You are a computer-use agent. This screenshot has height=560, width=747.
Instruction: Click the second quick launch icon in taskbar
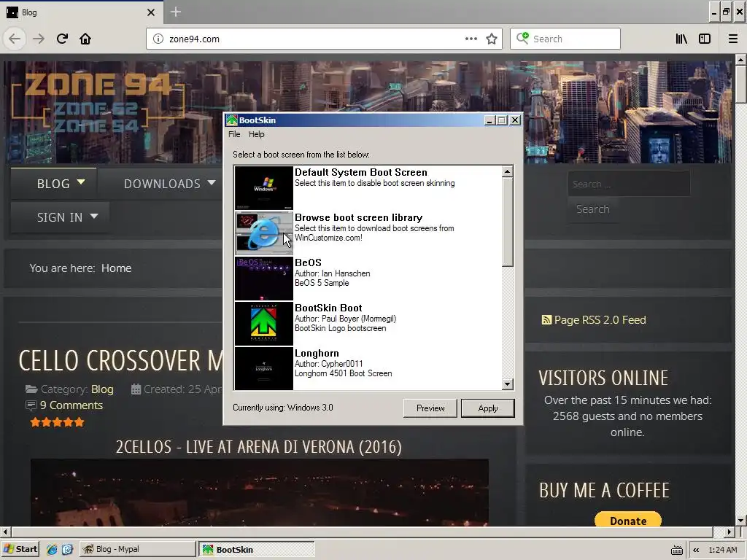[x=67, y=549]
